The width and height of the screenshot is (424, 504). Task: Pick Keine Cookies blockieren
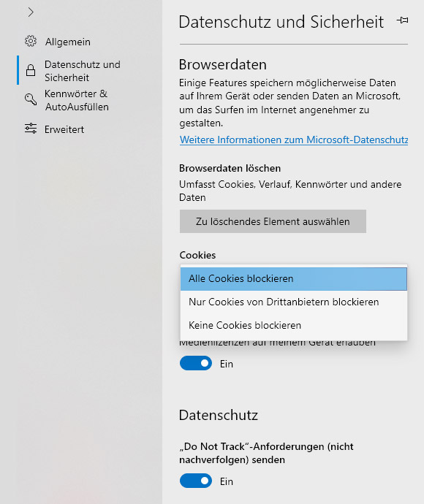click(294, 325)
